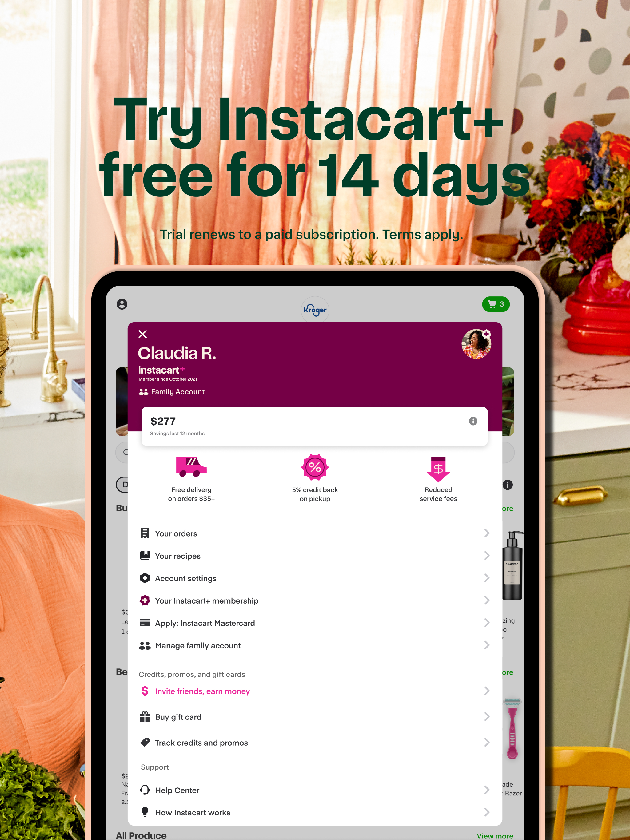Close the profile overlay panel
Viewport: 630px width, 840px height.
click(x=143, y=333)
